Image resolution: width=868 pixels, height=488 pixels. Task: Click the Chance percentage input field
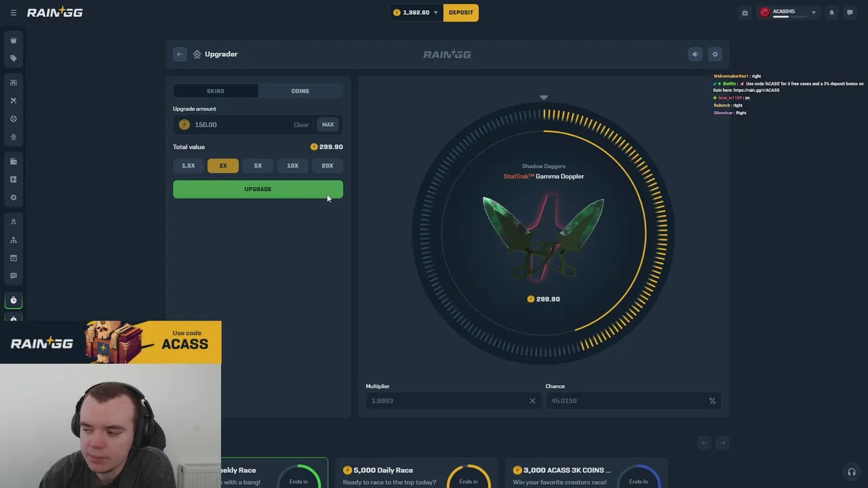tap(633, 401)
